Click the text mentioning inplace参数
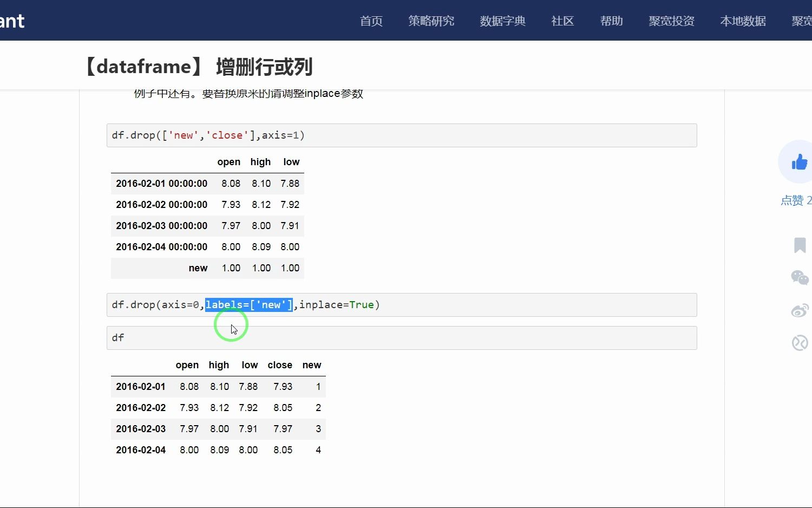This screenshot has width=812, height=508. 248,94
